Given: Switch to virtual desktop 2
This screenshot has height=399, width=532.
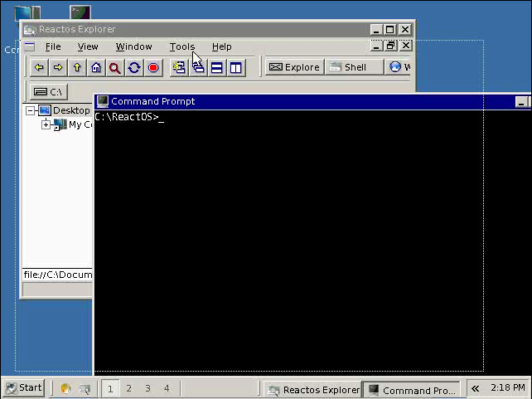Looking at the screenshot, I should [x=129, y=388].
